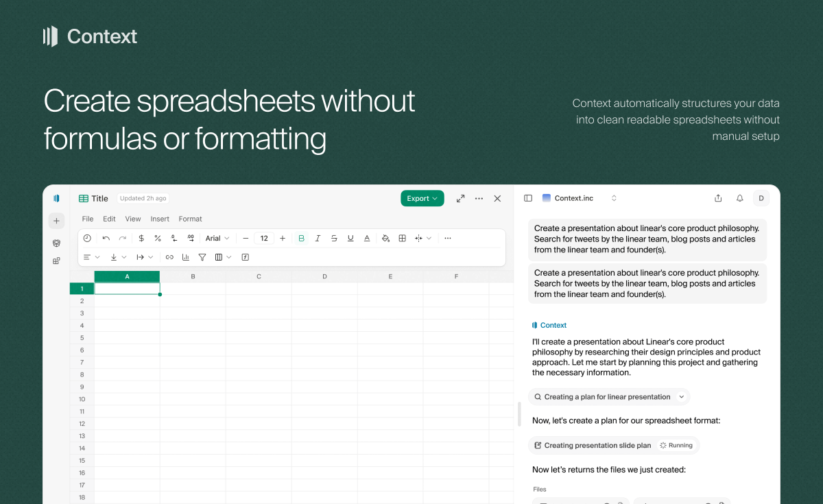Viewport: 823px width, 504px height.
Task: Open the Arial font dropdown
Action: 217,238
